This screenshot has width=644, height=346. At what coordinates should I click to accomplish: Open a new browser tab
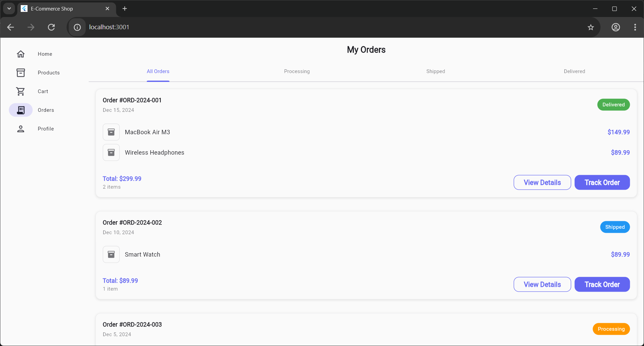click(125, 8)
